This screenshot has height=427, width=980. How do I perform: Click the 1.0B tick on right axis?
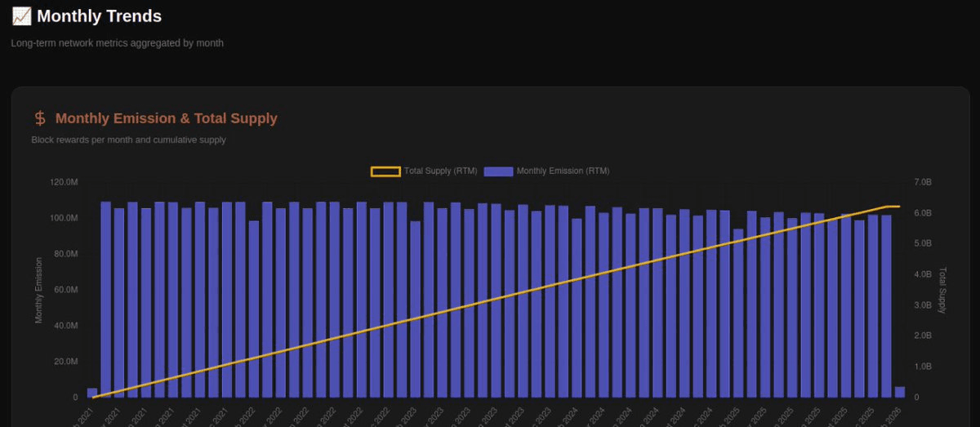pos(922,367)
